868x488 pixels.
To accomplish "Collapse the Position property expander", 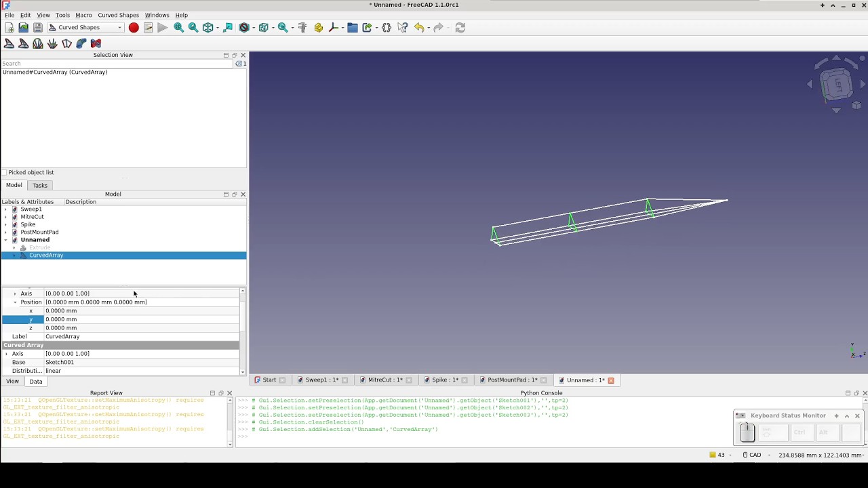I will 15,302.
